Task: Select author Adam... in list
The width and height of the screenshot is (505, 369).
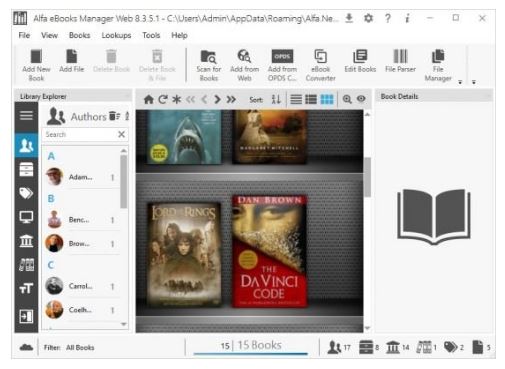Action: point(82,177)
